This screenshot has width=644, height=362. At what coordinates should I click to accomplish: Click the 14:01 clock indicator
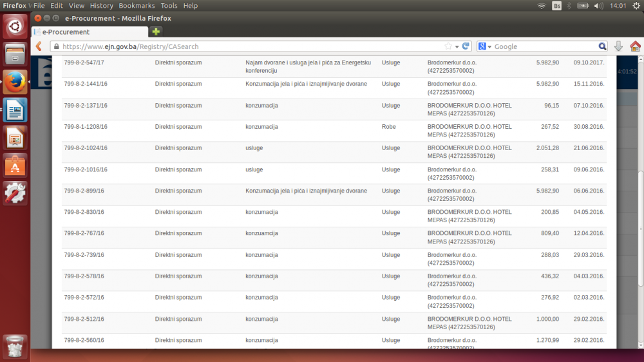tap(618, 6)
